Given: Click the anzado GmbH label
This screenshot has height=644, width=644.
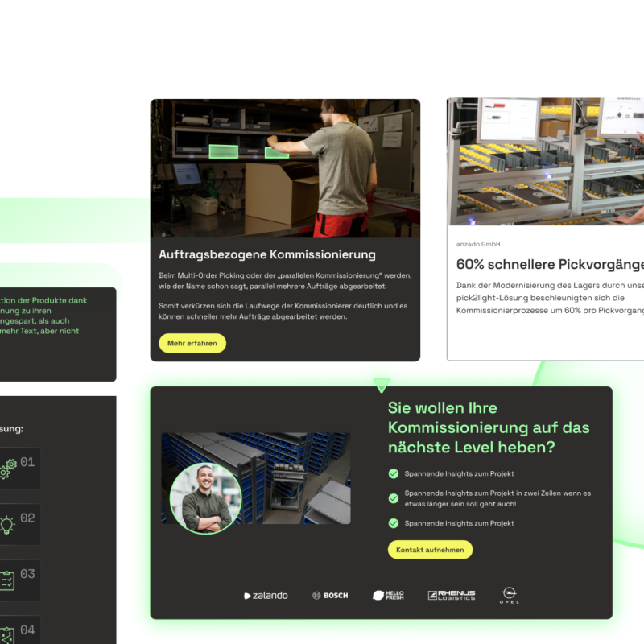Looking at the screenshot, I should (x=478, y=244).
